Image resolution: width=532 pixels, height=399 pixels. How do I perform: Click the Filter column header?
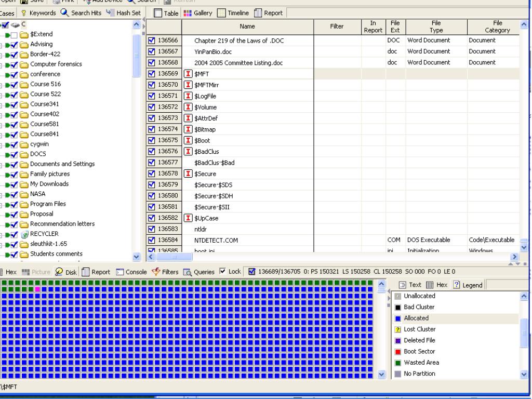coord(337,26)
